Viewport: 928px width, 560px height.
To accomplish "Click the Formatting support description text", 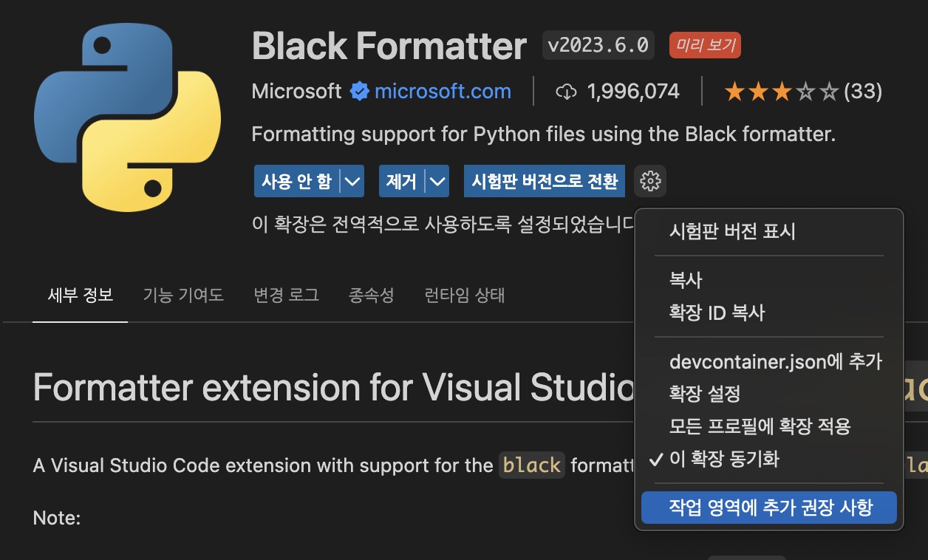I will click(x=543, y=135).
